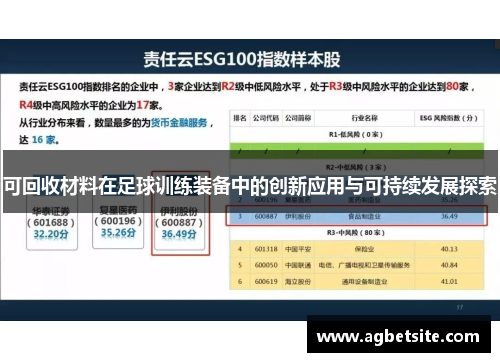Viewport: 500px width, 362px height.
Task: Click the 通用设备制造业 industry cell
Action: (364, 281)
